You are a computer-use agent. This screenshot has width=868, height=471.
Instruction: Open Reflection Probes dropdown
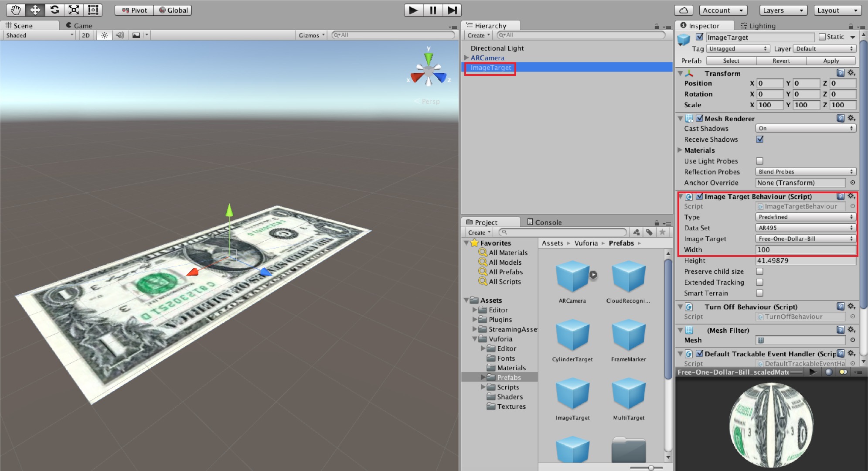(x=806, y=172)
